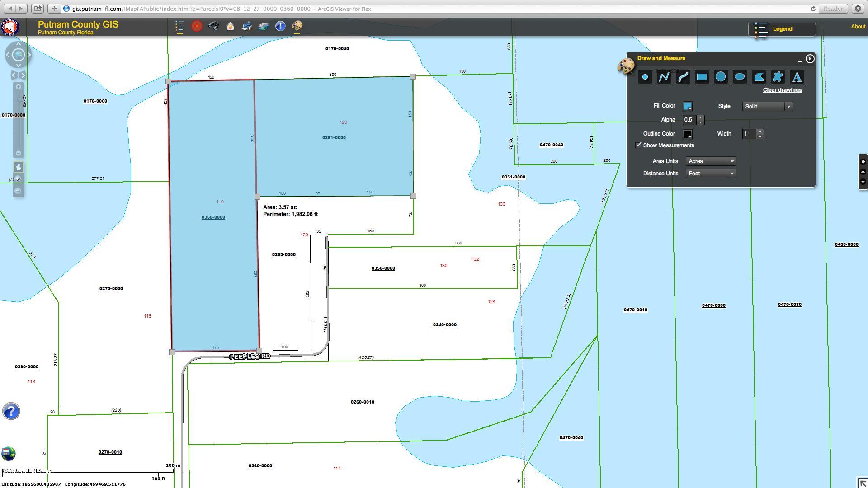Select the draw point tool
The width and height of the screenshot is (868, 488).
tap(645, 77)
